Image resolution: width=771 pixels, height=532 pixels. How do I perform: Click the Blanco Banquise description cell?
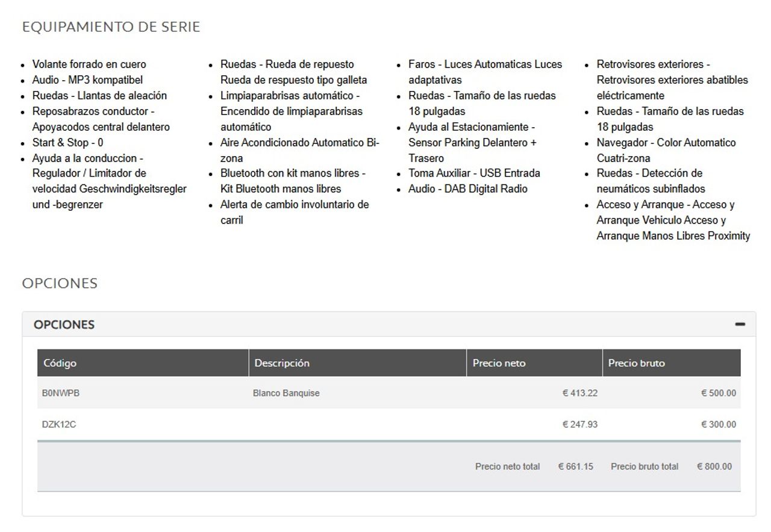click(x=286, y=393)
